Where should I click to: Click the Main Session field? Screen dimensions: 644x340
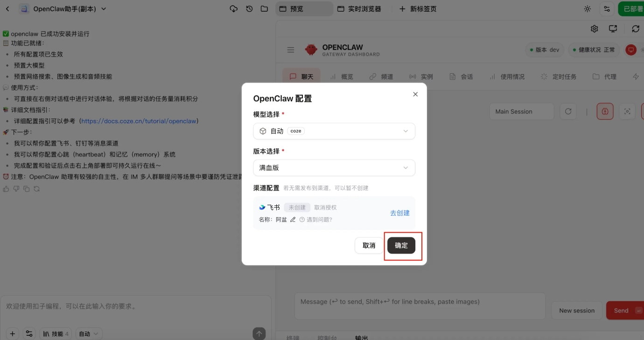coord(521,111)
